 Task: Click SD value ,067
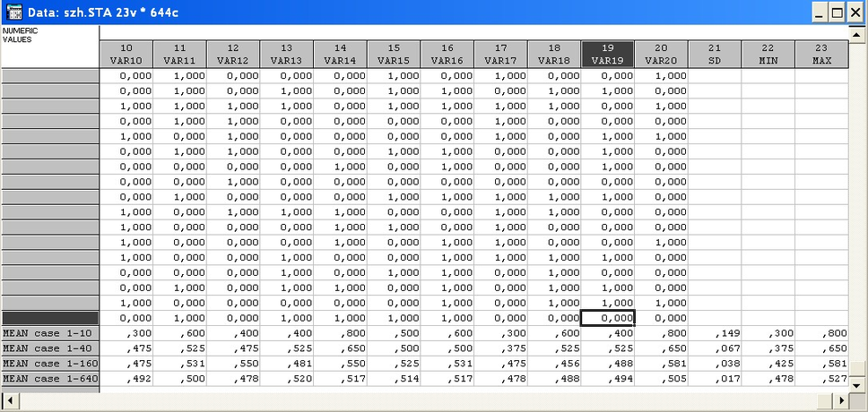coord(716,348)
